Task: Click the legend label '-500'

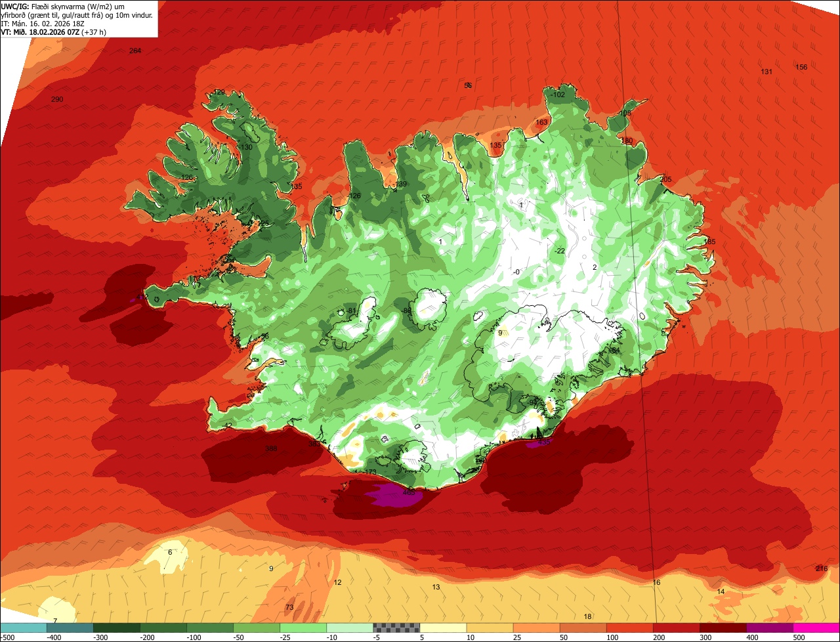Action: (x=8, y=637)
